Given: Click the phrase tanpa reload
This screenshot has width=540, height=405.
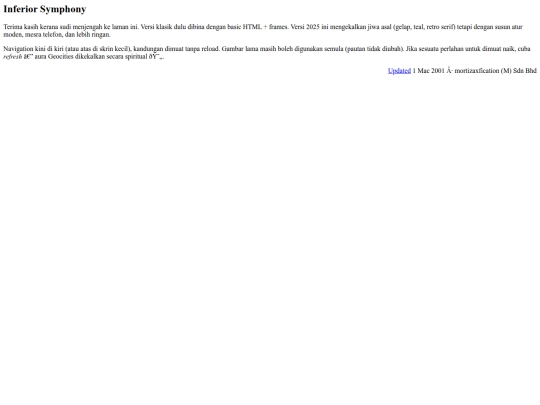Looking at the screenshot, I should [x=202, y=49].
